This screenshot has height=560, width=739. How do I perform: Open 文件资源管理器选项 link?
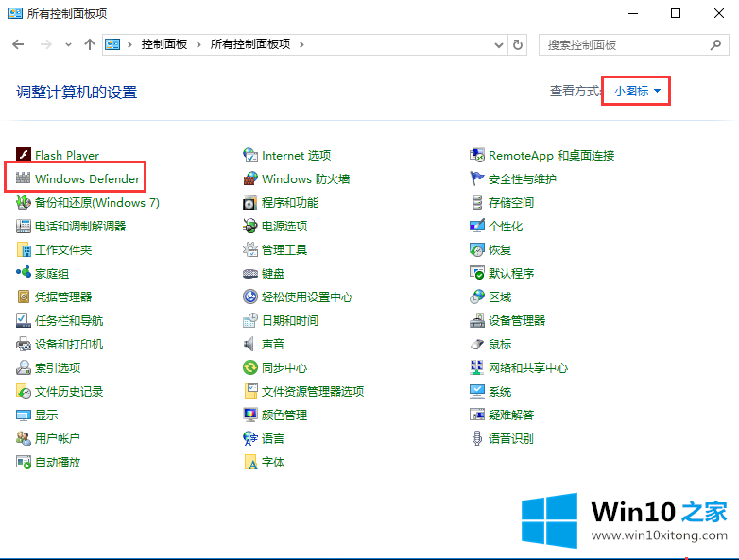point(313,391)
